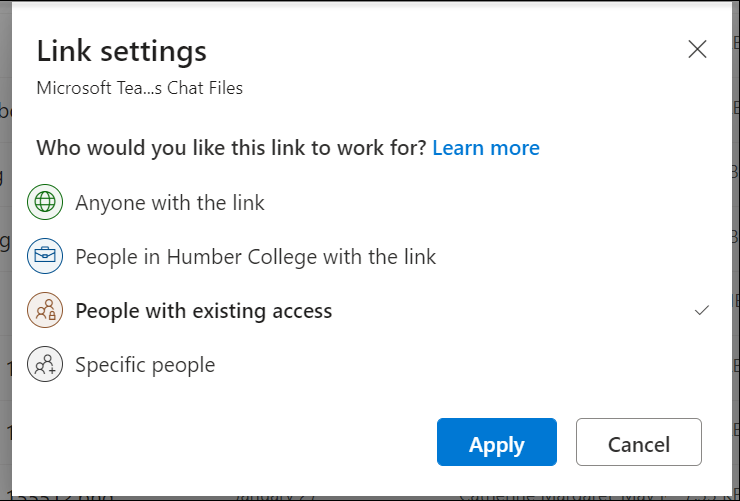Click the 'Link settings' dialog title
The height and width of the screenshot is (501, 740).
(121, 51)
